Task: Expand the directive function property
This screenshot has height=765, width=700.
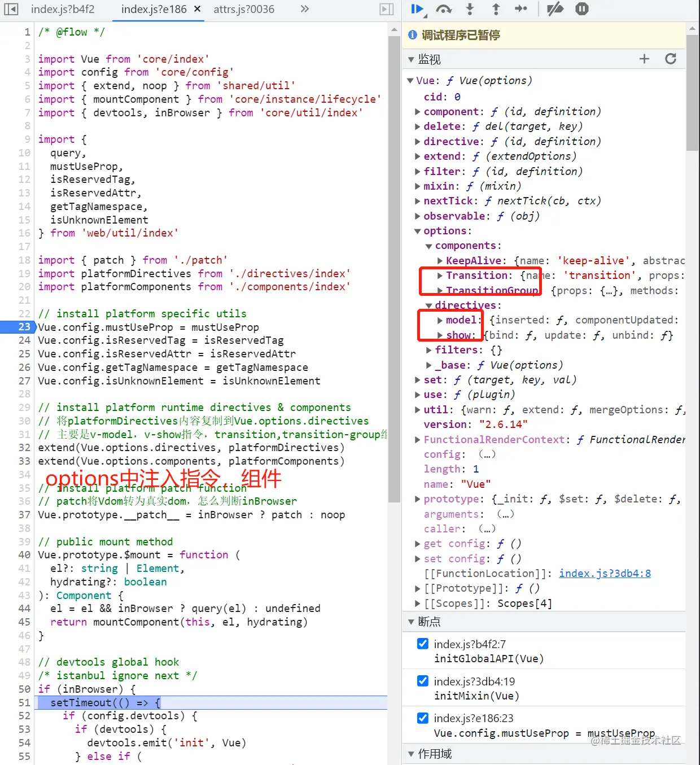Action: pyautogui.click(x=418, y=142)
